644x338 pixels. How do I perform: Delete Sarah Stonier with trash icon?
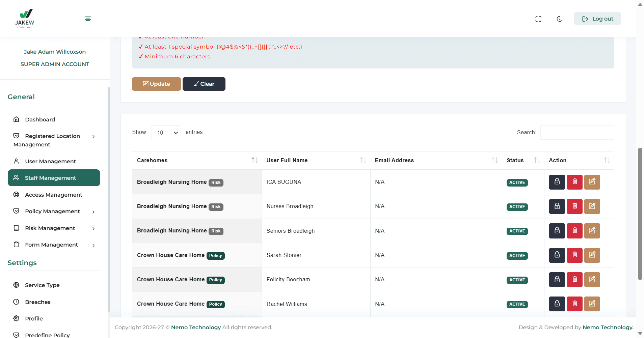pyautogui.click(x=574, y=255)
